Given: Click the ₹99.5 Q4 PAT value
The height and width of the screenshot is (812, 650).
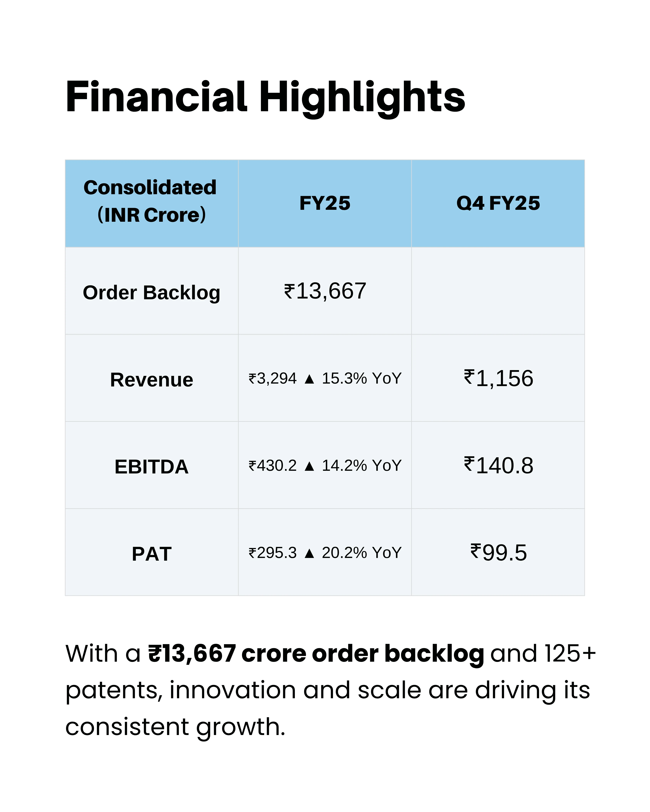Looking at the screenshot, I should (x=498, y=553).
